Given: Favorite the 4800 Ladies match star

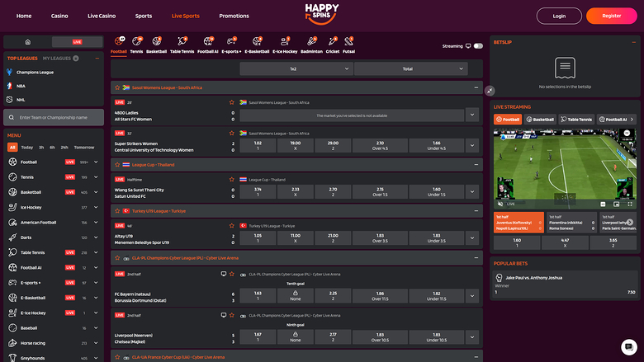Looking at the screenshot, I should (x=232, y=102).
